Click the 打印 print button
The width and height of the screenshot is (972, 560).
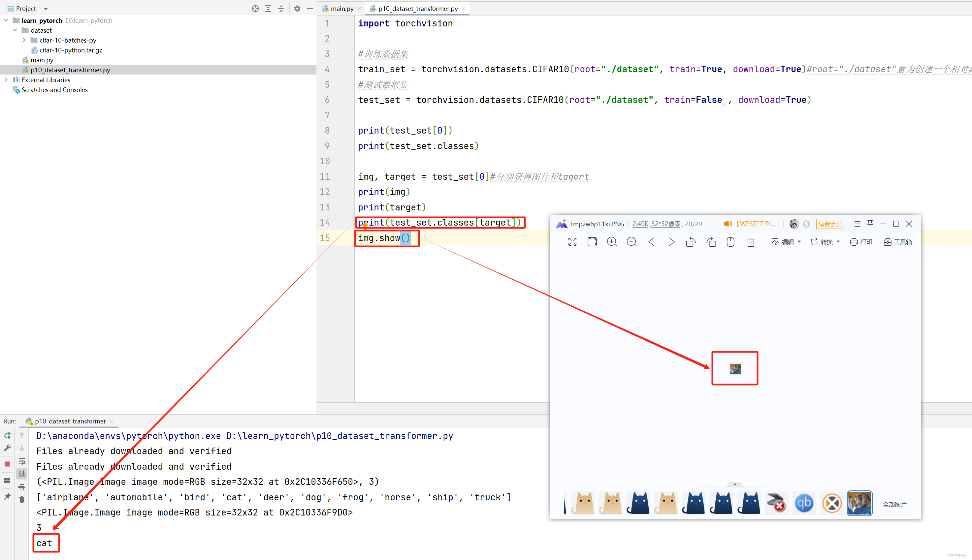tap(861, 242)
